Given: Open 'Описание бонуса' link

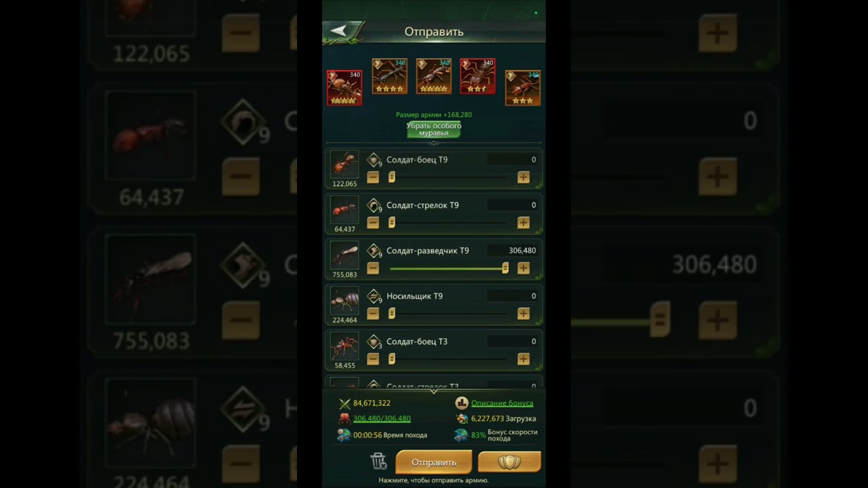Looking at the screenshot, I should click(502, 403).
